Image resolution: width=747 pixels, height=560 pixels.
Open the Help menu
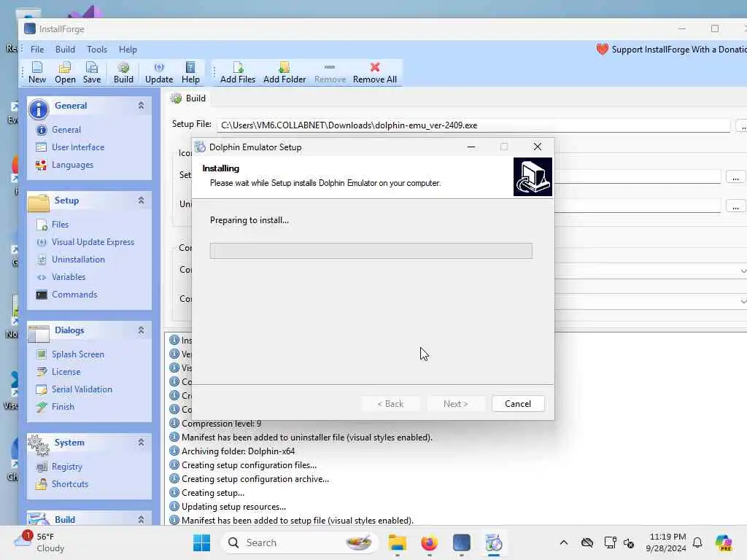pyautogui.click(x=128, y=50)
